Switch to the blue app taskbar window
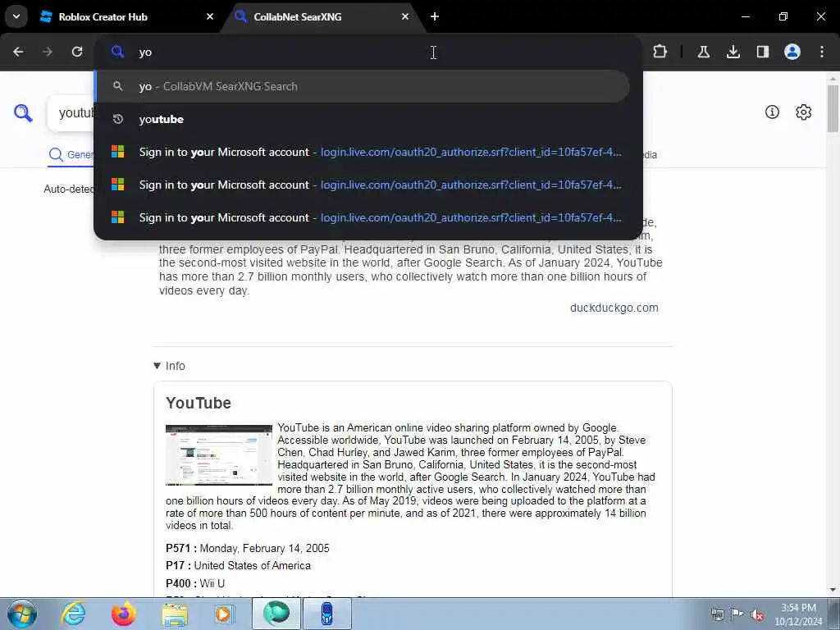Viewport: 840px width, 630px height. coord(327,614)
